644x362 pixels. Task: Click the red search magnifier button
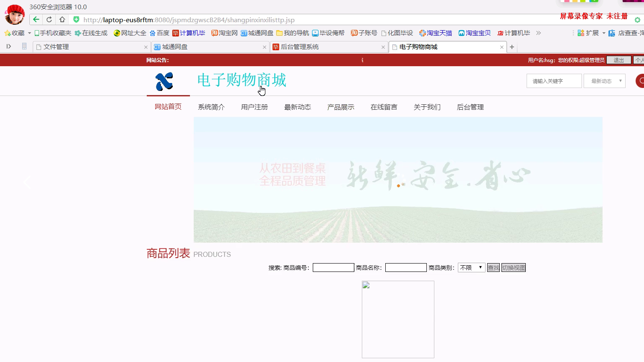tap(640, 81)
